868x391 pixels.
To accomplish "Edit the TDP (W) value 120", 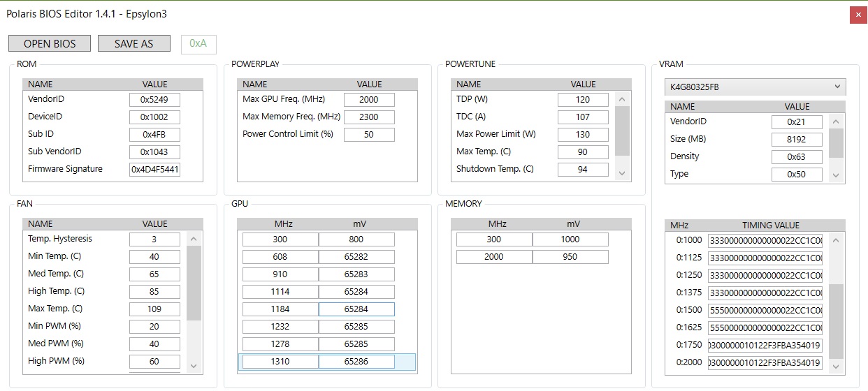I will point(583,99).
